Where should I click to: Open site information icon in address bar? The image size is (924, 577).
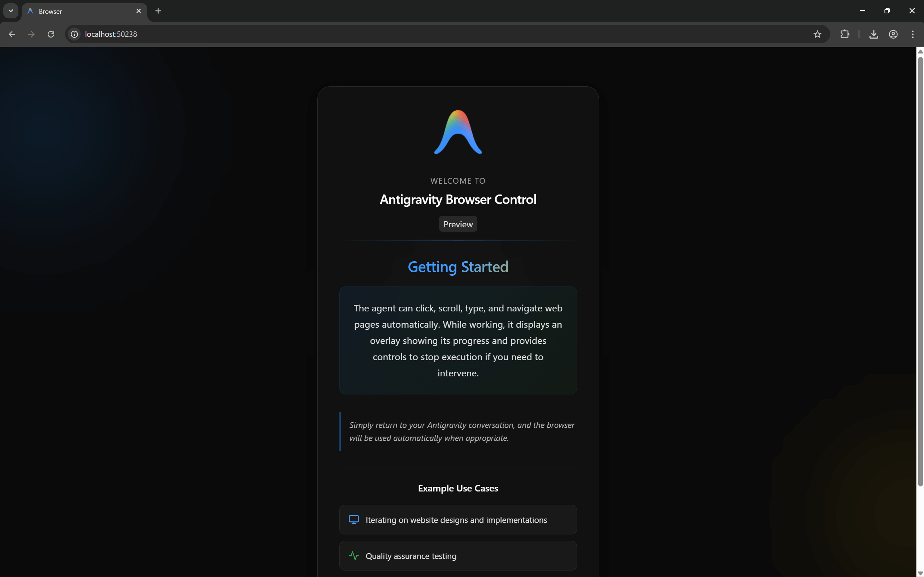click(74, 34)
